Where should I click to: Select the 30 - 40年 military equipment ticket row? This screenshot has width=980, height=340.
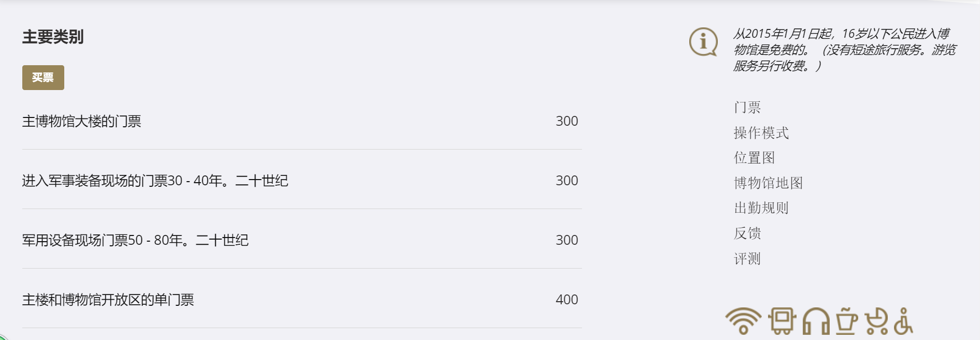[155, 181]
